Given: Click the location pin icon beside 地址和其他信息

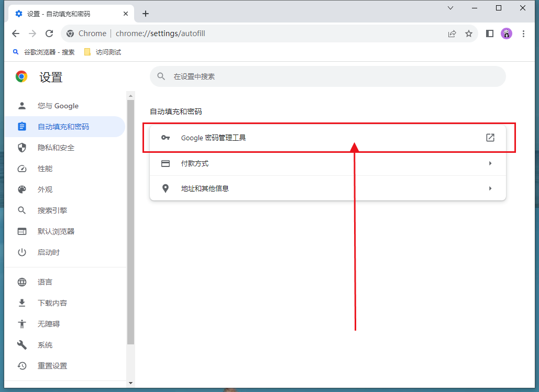Looking at the screenshot, I should (166, 188).
